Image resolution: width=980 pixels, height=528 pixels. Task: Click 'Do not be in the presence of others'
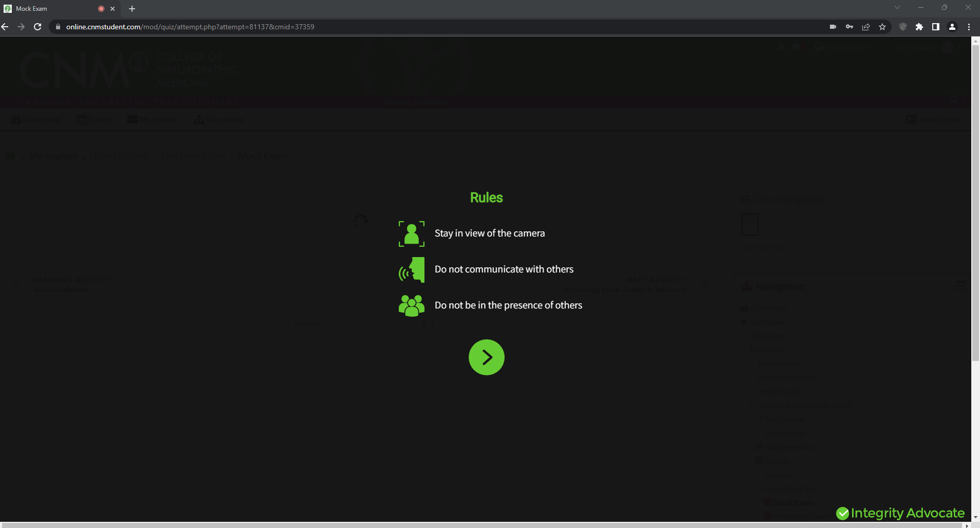pos(508,305)
